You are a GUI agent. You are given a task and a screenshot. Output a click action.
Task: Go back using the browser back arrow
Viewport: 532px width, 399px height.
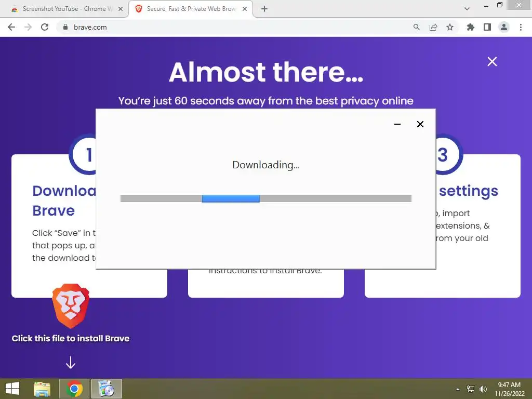pos(11,27)
